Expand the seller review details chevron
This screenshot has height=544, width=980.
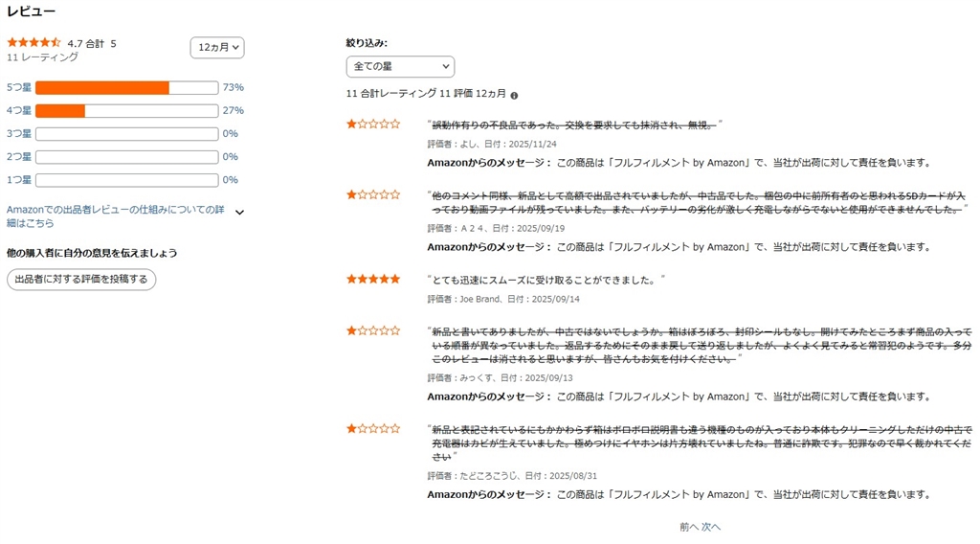[239, 213]
